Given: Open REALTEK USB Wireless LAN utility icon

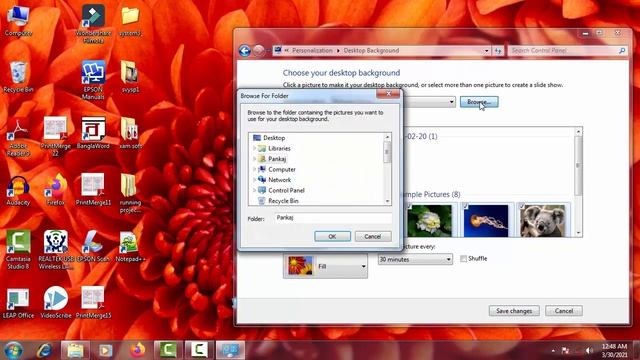Looking at the screenshot, I should 56,250.
